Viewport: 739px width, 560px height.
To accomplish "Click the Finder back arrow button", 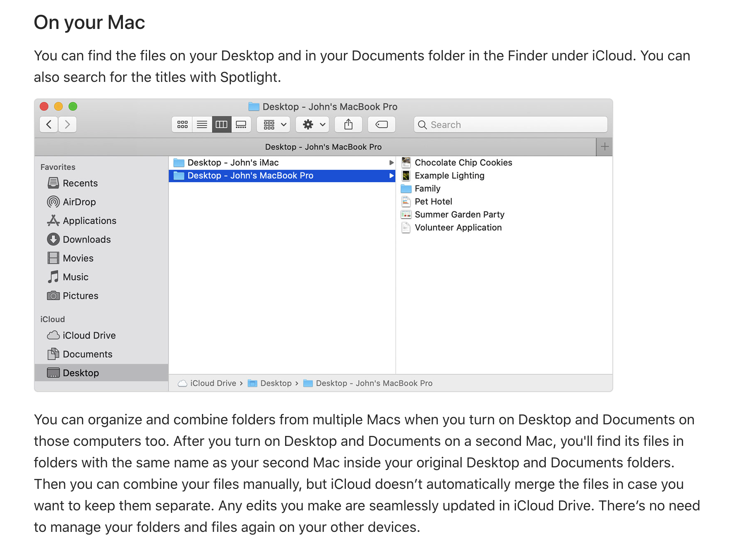I will click(x=49, y=124).
